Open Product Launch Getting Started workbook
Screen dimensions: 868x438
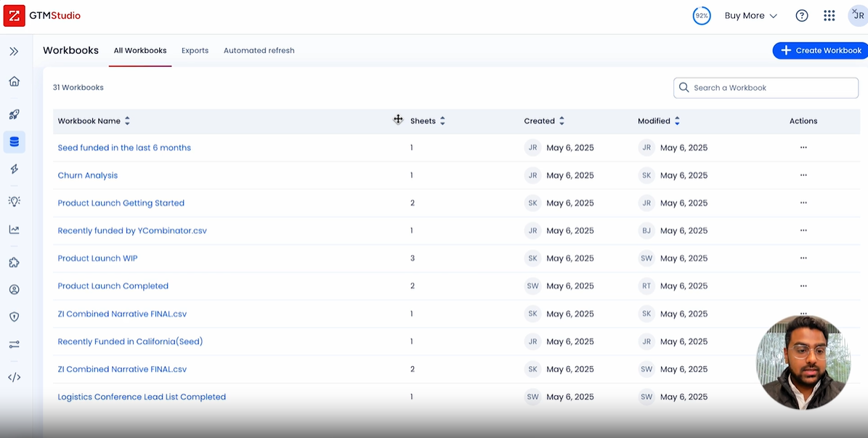coord(121,203)
